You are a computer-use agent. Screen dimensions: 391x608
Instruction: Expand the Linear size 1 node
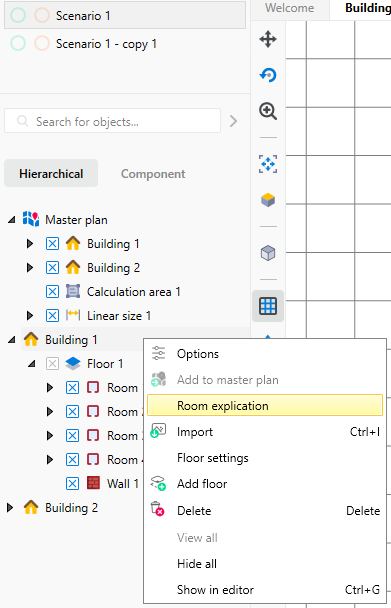click(30, 316)
